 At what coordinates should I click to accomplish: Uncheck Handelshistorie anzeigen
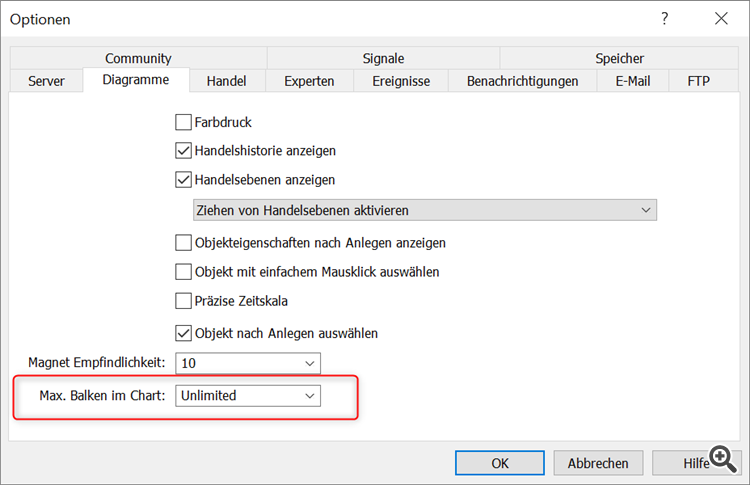pyautogui.click(x=183, y=151)
